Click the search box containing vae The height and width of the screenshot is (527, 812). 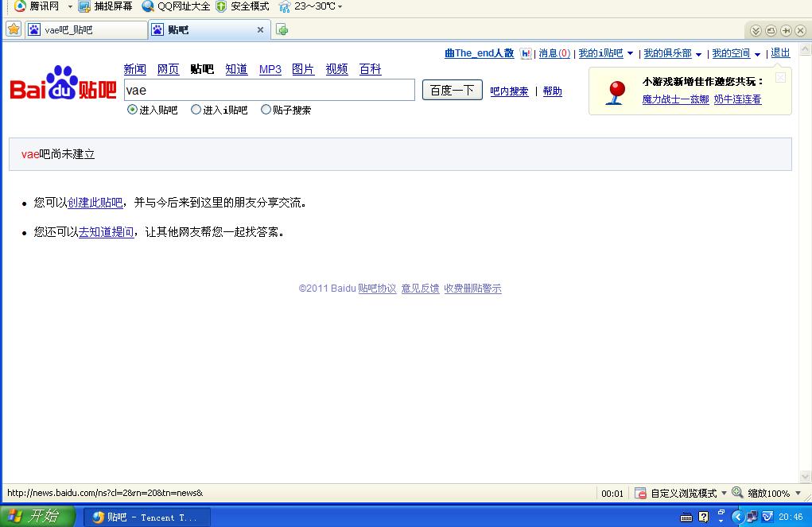[270, 90]
